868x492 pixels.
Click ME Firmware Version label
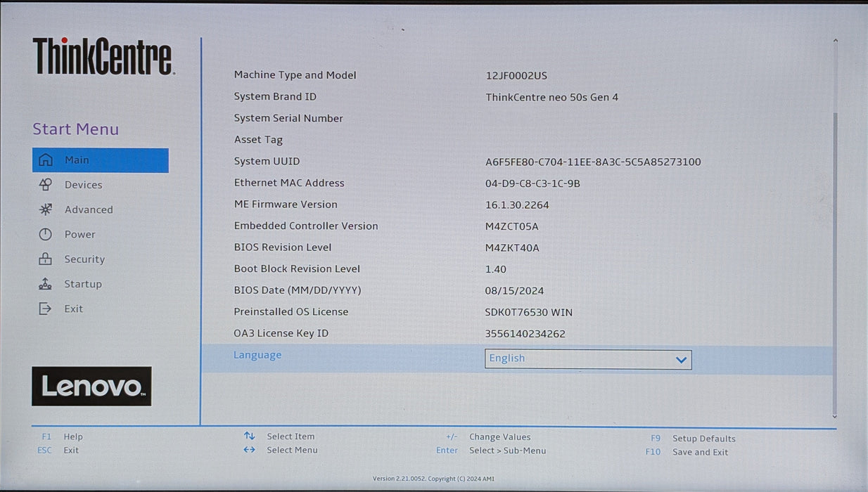286,205
